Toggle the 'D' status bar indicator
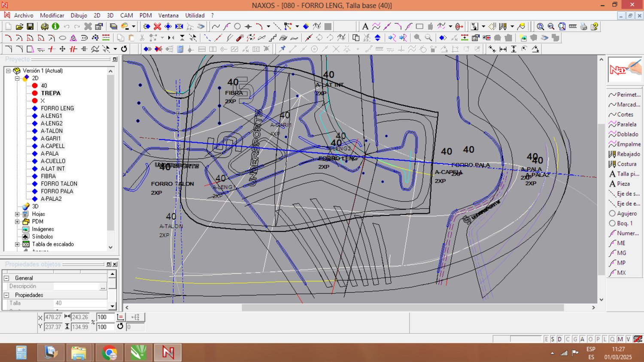 pos(559,339)
